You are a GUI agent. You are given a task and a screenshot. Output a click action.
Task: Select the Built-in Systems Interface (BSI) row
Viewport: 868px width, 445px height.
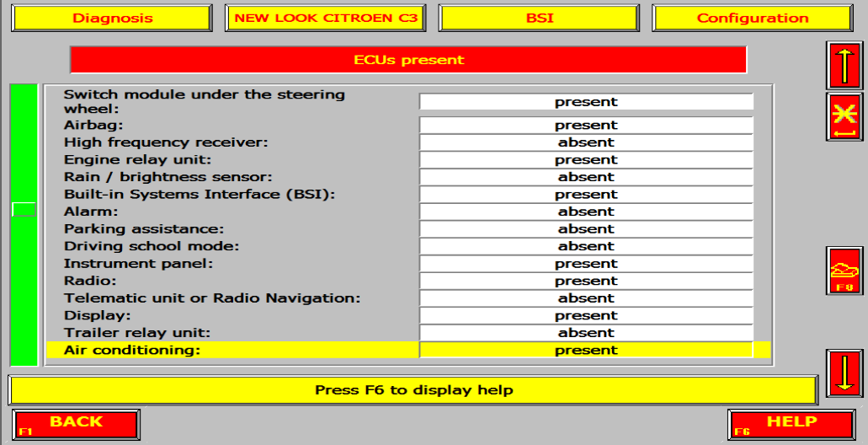tap(408, 195)
